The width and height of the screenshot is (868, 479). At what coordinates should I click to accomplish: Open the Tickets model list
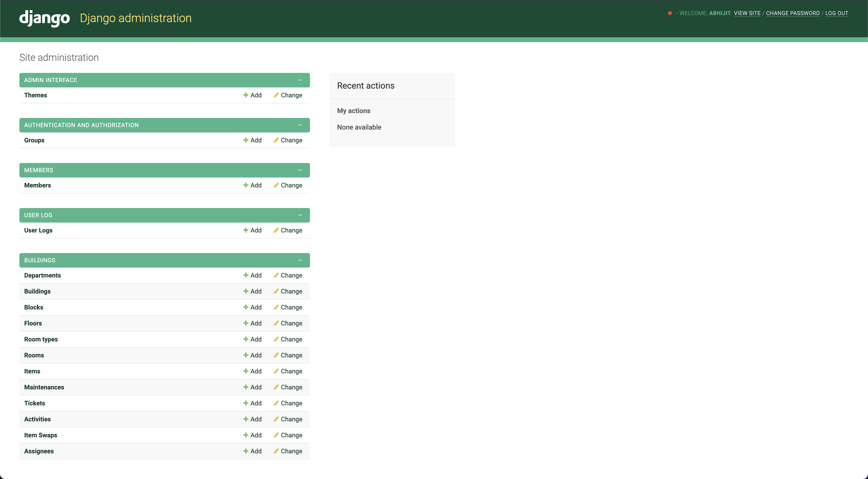pyautogui.click(x=34, y=403)
